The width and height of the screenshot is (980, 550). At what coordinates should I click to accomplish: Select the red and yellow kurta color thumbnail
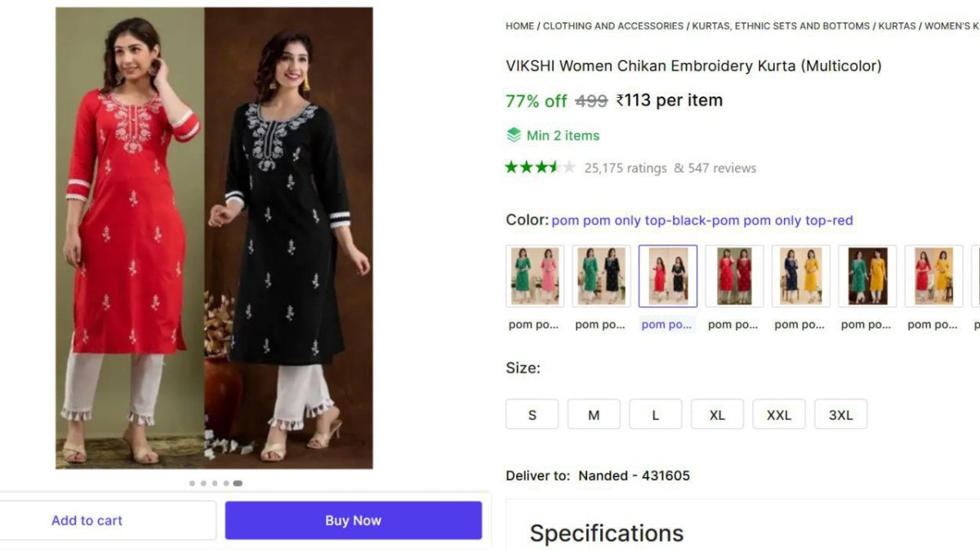point(933,275)
